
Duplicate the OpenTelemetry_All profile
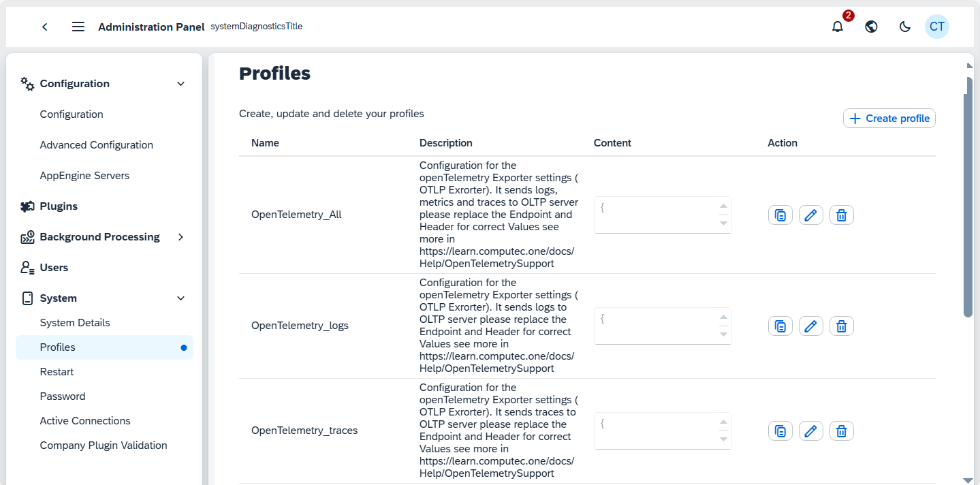click(780, 215)
